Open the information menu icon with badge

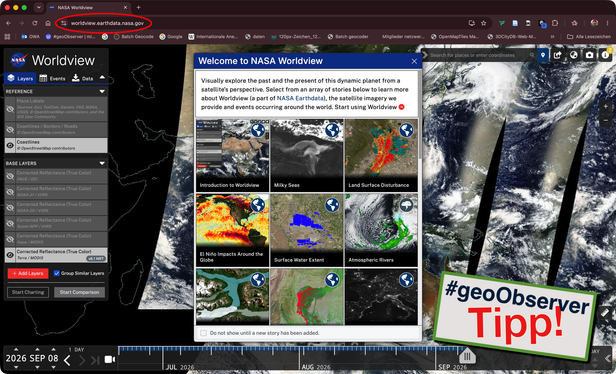605,55
